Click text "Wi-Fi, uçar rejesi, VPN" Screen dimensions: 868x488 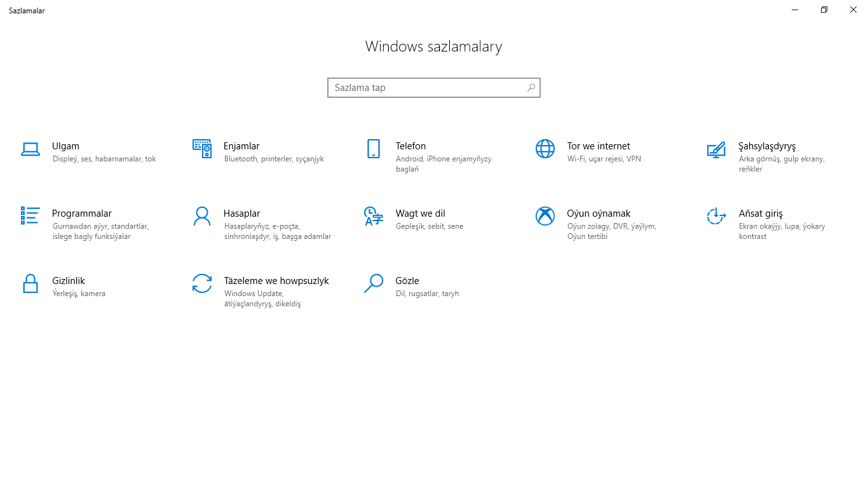(604, 159)
